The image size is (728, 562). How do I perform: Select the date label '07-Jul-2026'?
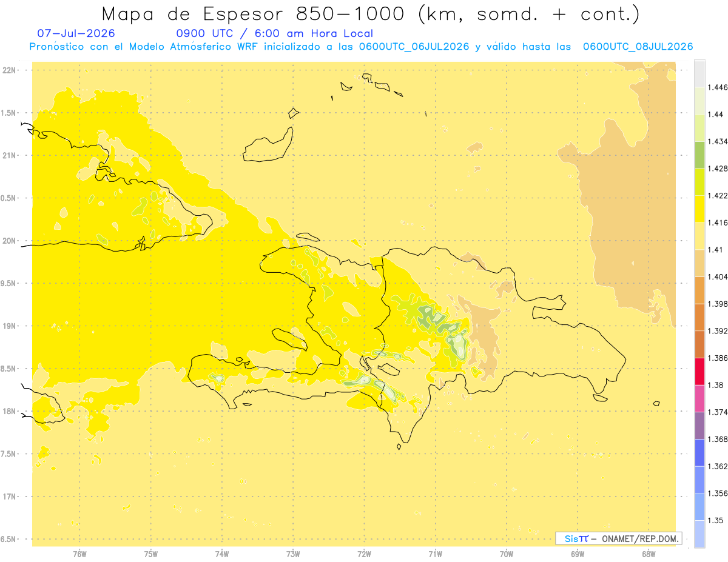click(x=76, y=34)
